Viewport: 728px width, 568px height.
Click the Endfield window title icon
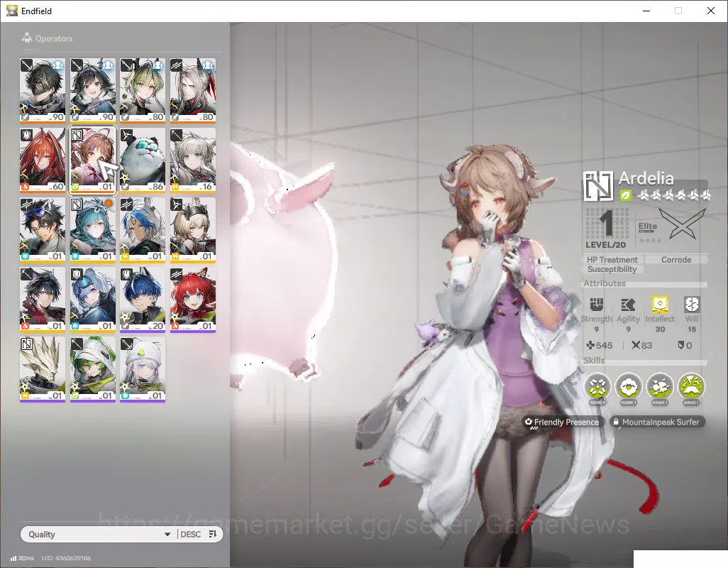click(x=11, y=10)
